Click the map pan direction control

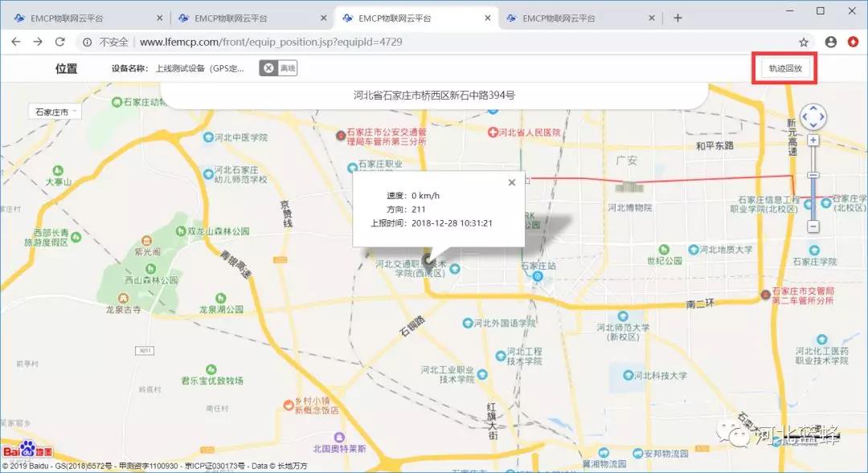pos(813,117)
